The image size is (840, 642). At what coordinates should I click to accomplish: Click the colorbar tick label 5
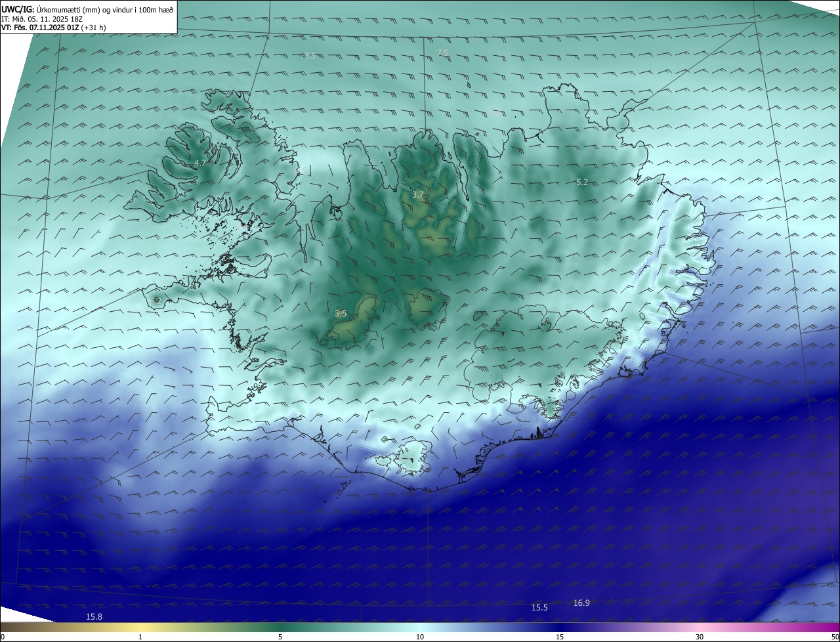point(280,637)
